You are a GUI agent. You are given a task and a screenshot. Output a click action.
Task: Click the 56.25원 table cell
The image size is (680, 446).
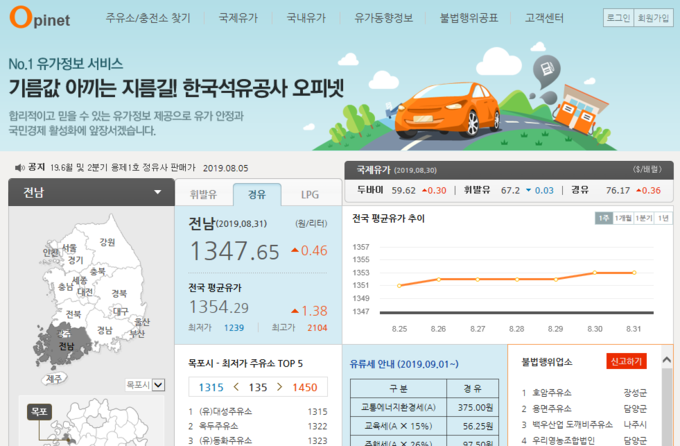(473, 426)
